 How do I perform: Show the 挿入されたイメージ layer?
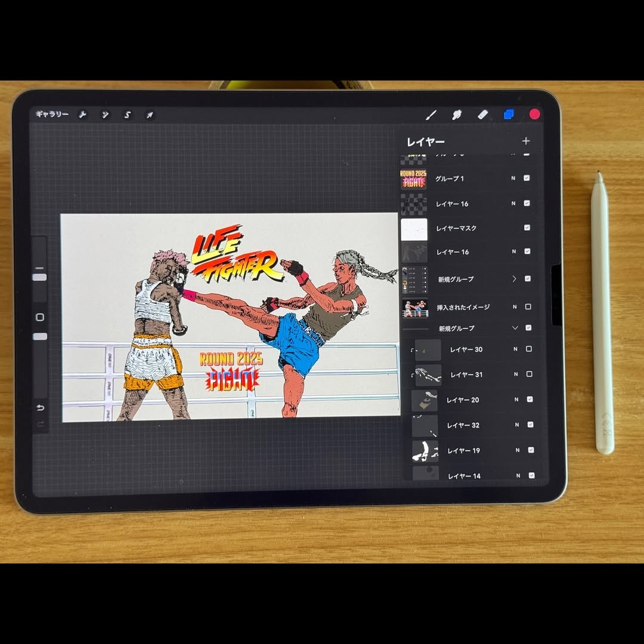pyautogui.click(x=528, y=306)
